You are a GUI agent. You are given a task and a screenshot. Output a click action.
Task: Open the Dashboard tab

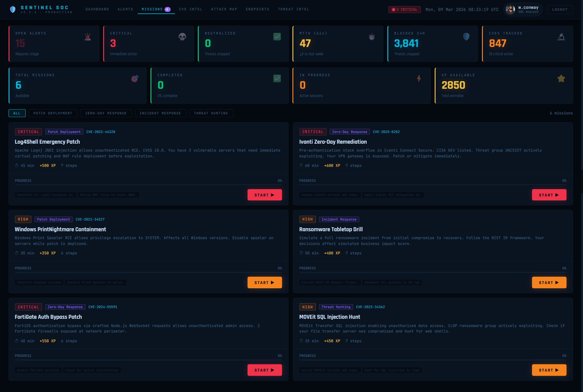click(x=97, y=9)
